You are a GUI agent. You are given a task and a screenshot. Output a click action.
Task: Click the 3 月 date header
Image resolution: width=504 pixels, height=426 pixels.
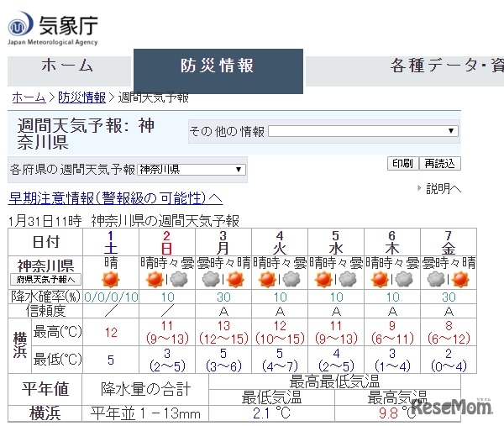point(223,243)
